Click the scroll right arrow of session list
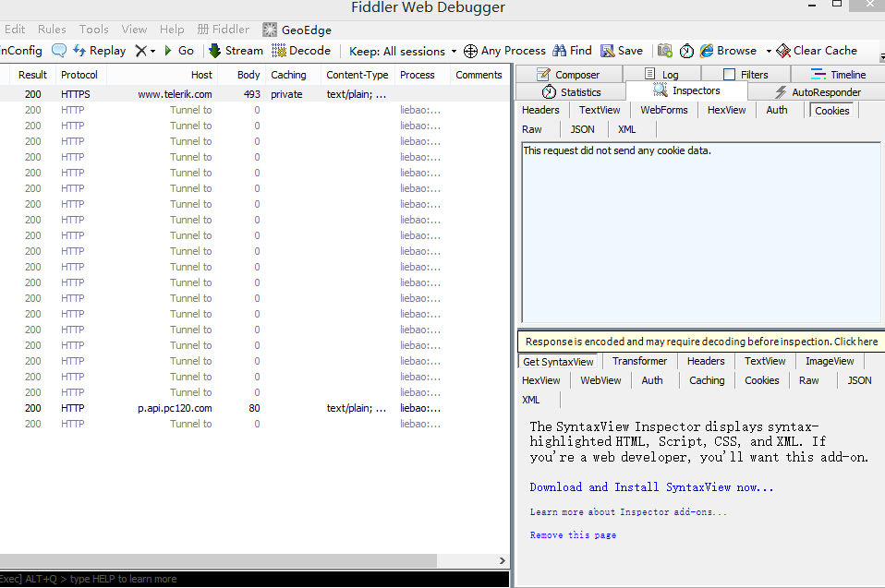Viewport: 885px width, 588px height. pyautogui.click(x=503, y=560)
